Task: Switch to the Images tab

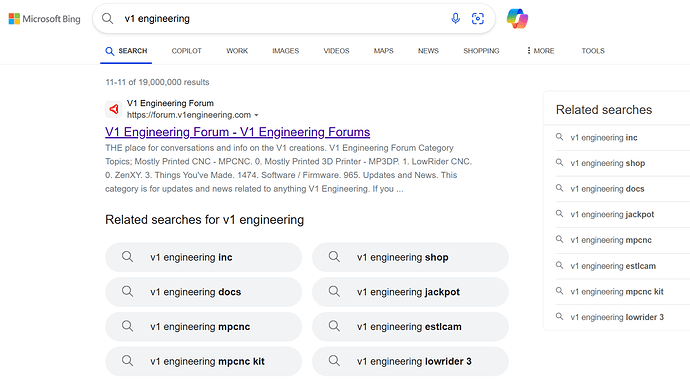Action: click(x=286, y=51)
